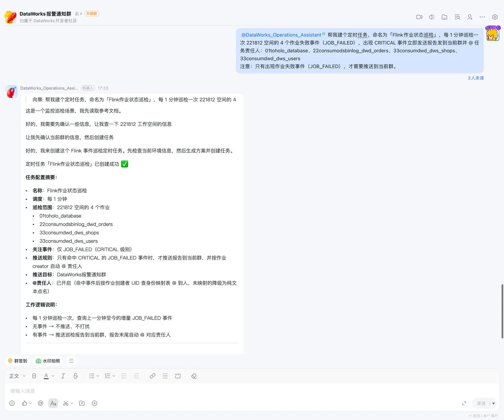Add a member to the group
This screenshot has height=420, width=504.
[x=469, y=17]
